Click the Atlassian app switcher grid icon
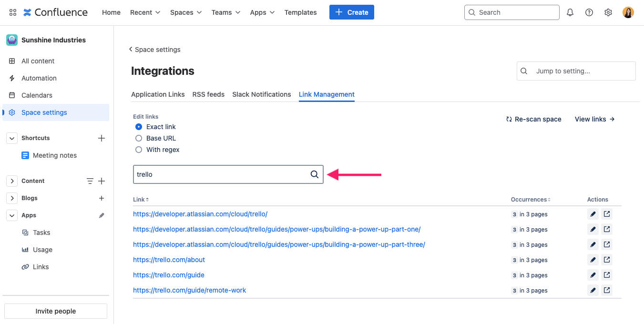The height and width of the screenshot is (324, 644). point(12,12)
